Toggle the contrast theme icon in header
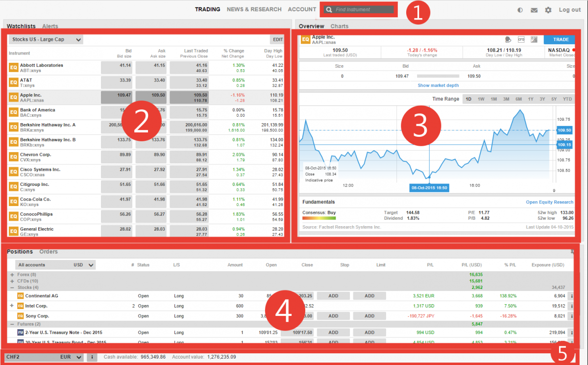This screenshot has width=588, height=365. tap(520, 10)
